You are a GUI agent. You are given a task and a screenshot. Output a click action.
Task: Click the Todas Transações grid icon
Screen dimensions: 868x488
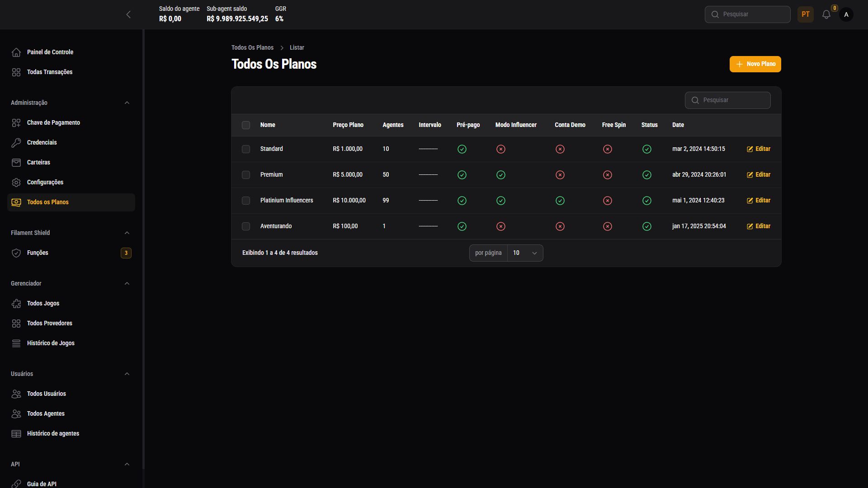point(16,72)
